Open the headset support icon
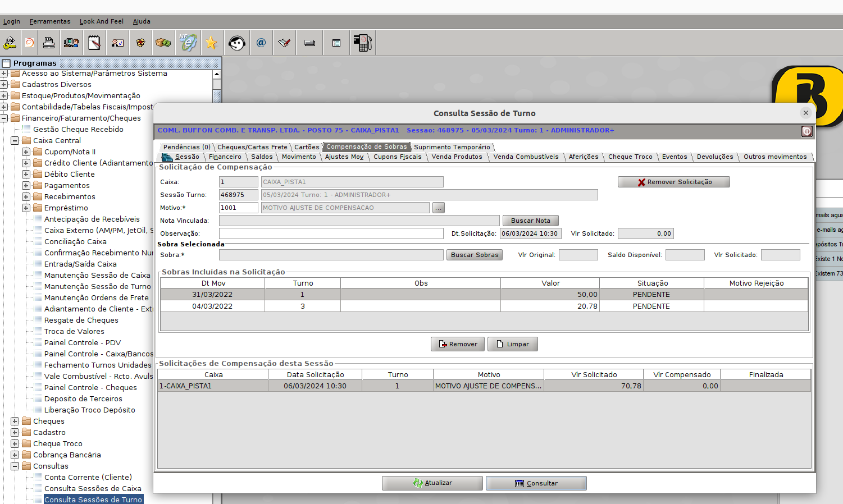 coord(237,43)
